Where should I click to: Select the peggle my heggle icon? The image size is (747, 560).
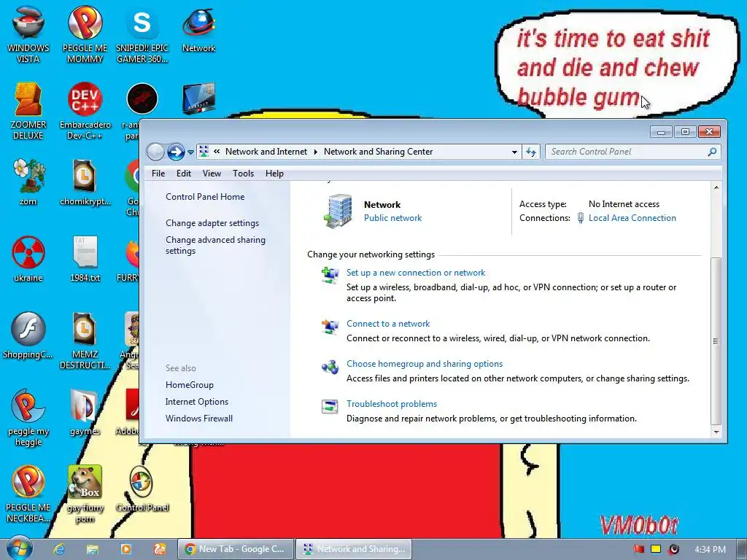pos(28,418)
